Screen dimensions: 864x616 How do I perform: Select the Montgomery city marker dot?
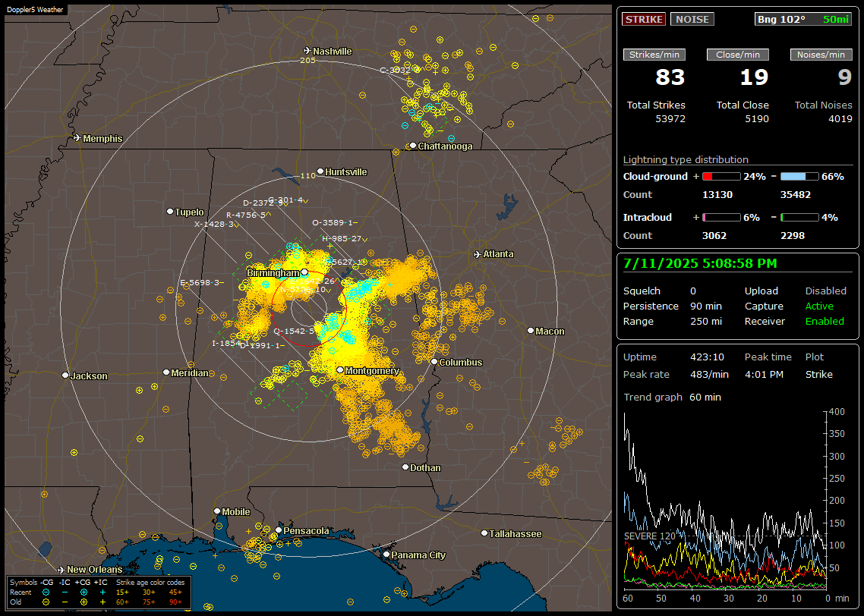click(340, 370)
